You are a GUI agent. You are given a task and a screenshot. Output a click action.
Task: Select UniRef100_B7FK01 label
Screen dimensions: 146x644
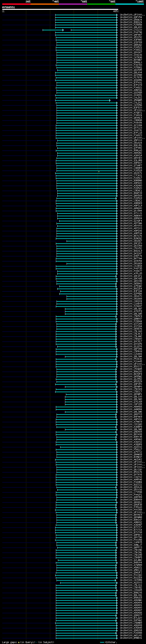coord(131,82)
